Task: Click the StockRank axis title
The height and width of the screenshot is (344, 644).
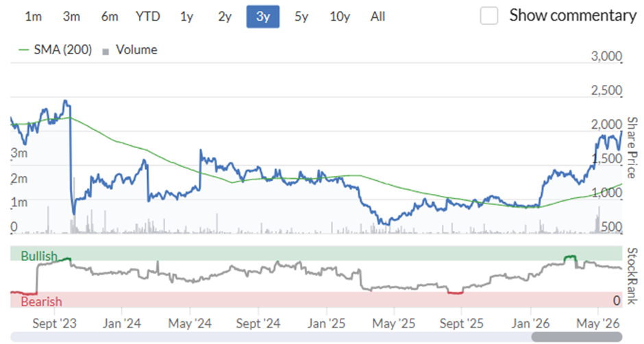Action: pyautogui.click(x=632, y=276)
